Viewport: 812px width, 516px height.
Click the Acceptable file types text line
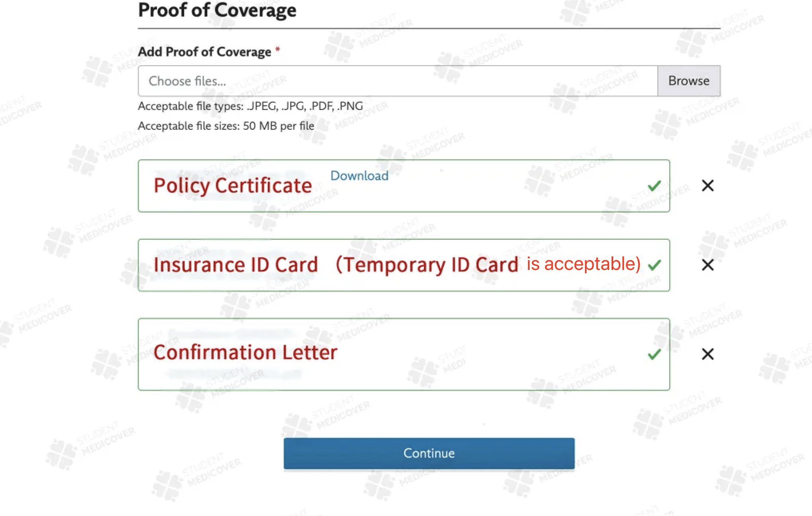[x=250, y=106]
